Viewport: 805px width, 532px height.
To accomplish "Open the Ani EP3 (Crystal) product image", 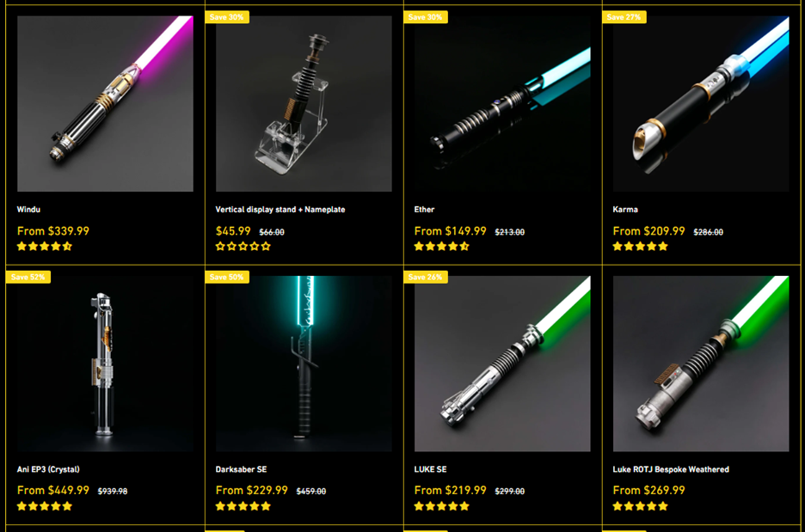I will [x=105, y=364].
